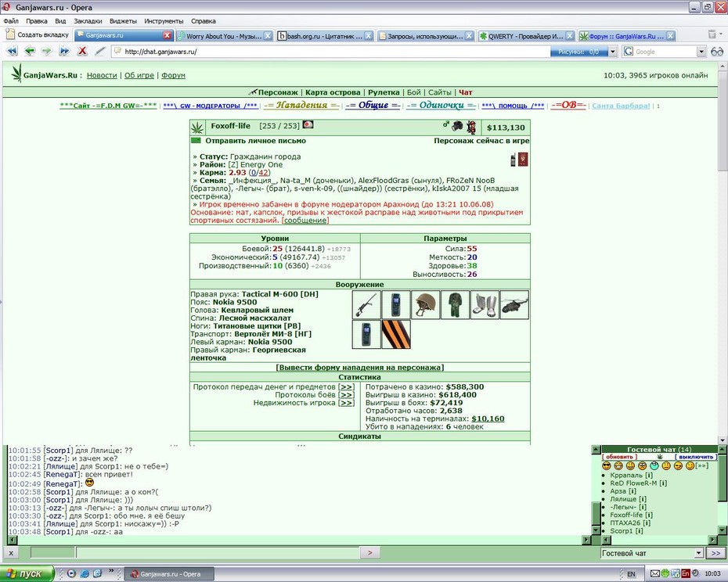
Task: Click the address bar URL field
Action: (330, 52)
